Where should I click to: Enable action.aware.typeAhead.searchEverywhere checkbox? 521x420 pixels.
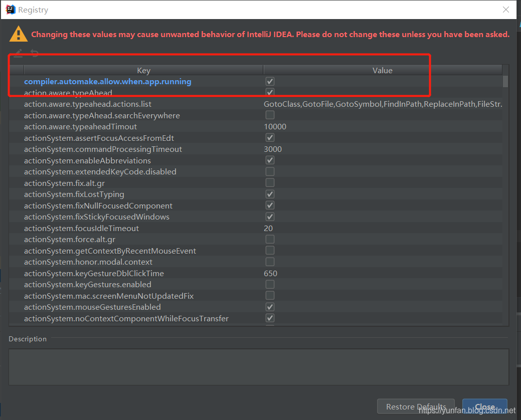click(270, 115)
